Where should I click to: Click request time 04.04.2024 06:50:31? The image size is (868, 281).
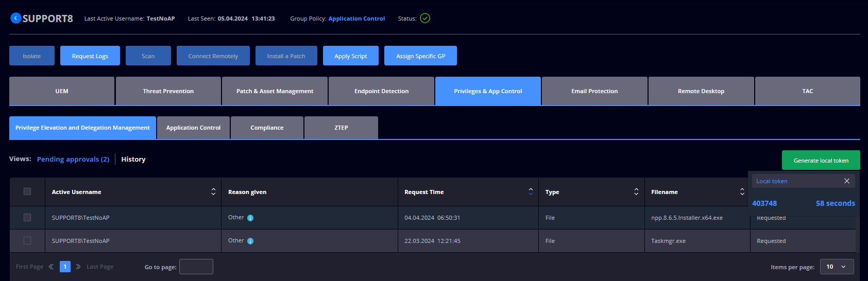tap(432, 218)
